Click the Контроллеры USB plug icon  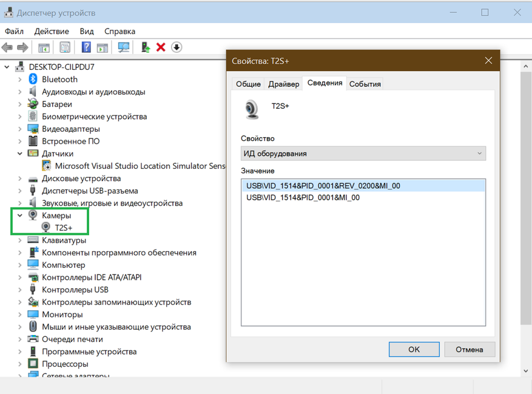[33, 290]
